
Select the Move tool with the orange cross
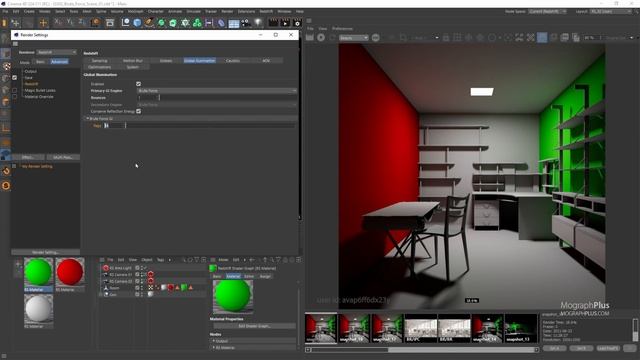(43, 22)
